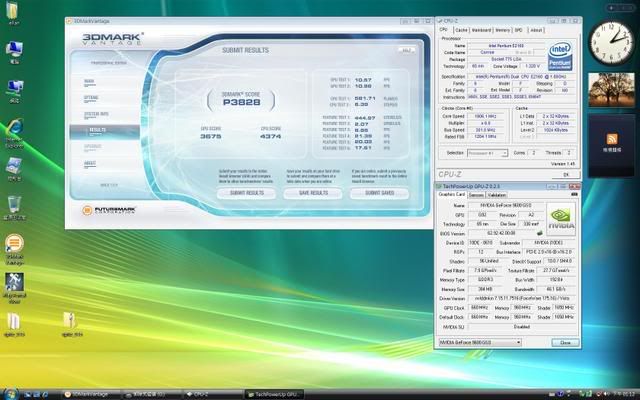640x400 pixels.
Task: Select SYSTEM INFO in the 3DMark sidebar
Action: 96,115
